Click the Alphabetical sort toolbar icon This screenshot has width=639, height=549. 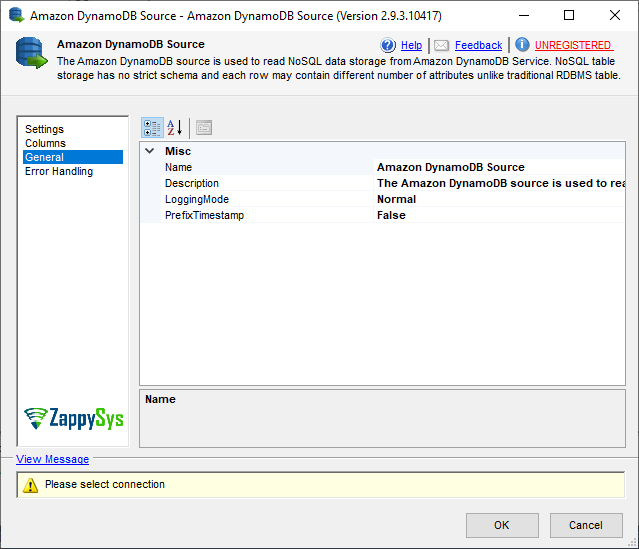(174, 128)
